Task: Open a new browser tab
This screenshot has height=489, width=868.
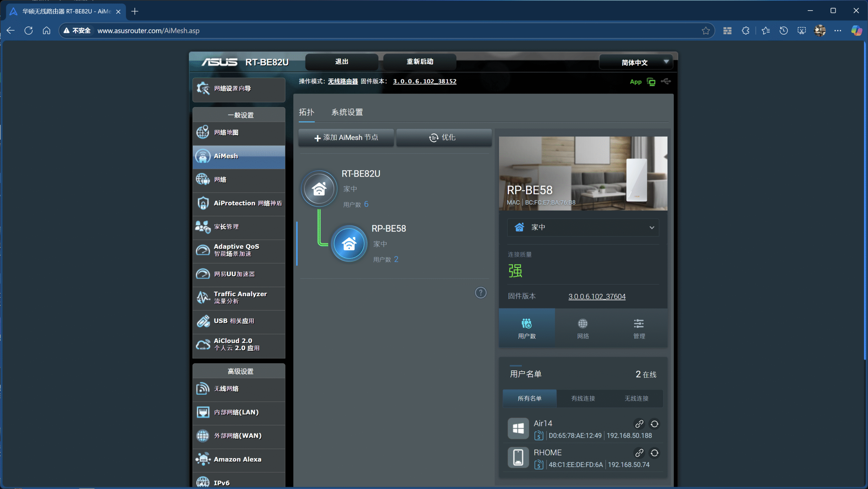Action: pos(135,12)
